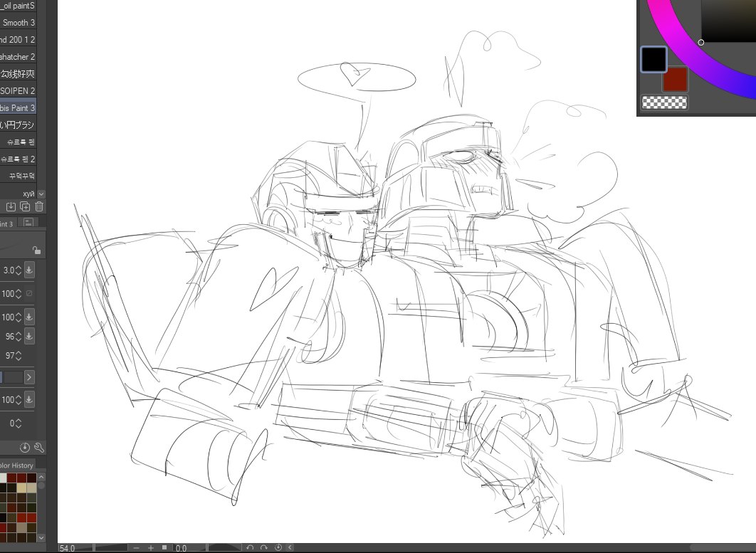Switch to the tab right of int 3
The image size is (756, 553).
[28, 223]
